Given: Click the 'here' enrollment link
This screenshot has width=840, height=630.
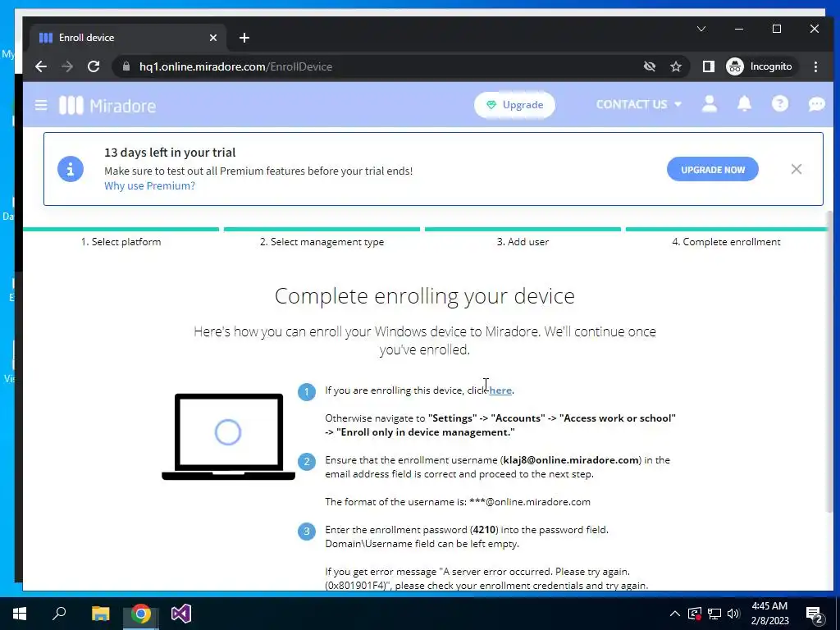Looking at the screenshot, I should 500,390.
